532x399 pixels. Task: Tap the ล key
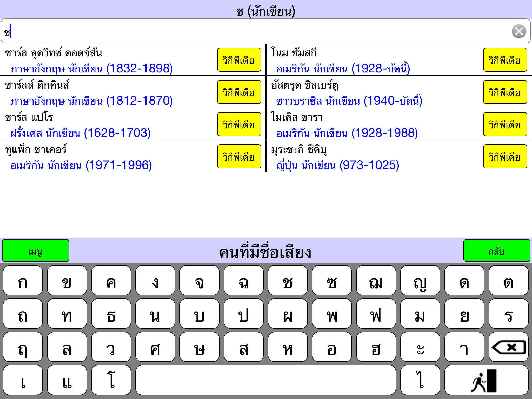click(67, 347)
